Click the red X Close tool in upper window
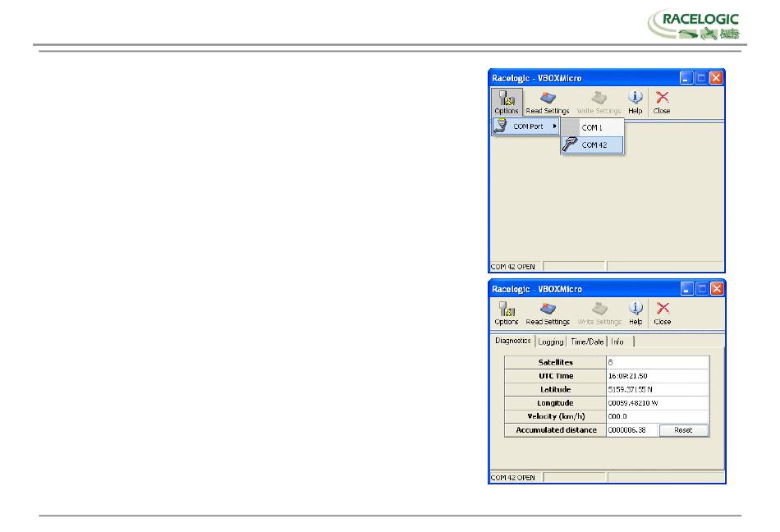 point(662,103)
